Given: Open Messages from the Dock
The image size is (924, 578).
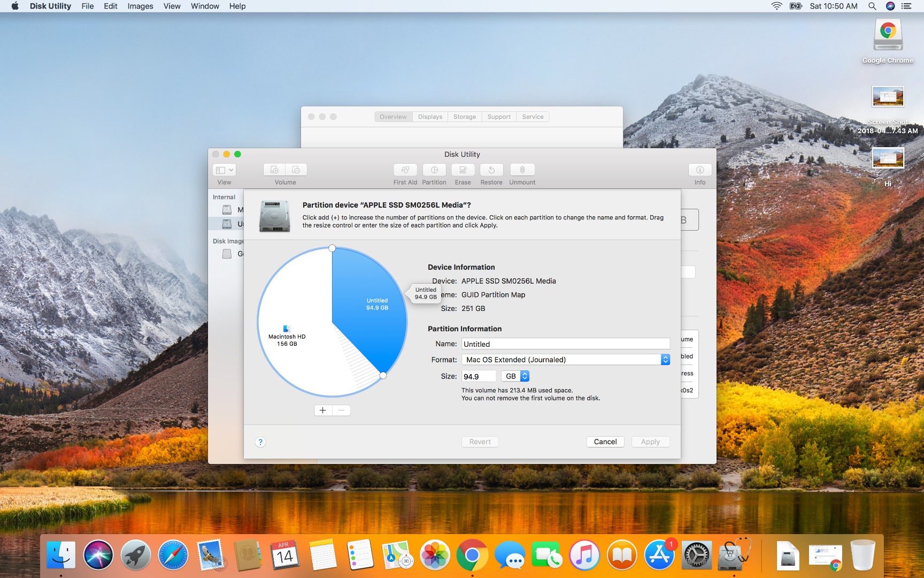Looking at the screenshot, I should pos(510,554).
